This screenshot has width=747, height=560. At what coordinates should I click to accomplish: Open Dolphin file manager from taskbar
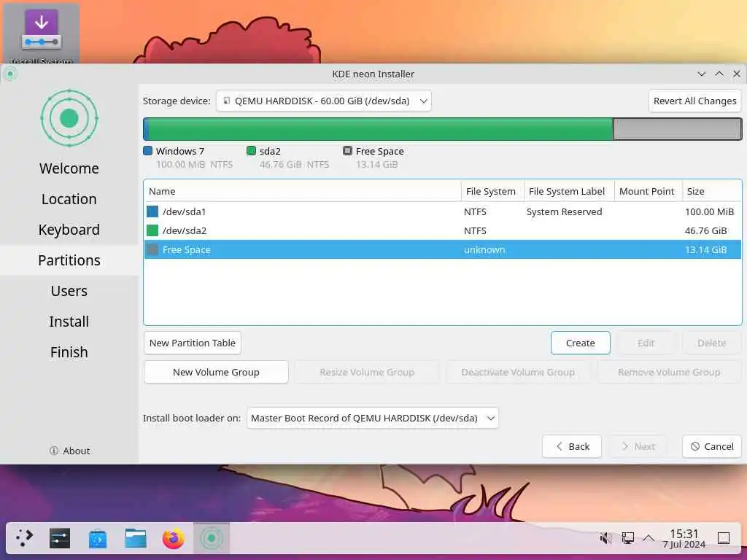[x=136, y=538]
